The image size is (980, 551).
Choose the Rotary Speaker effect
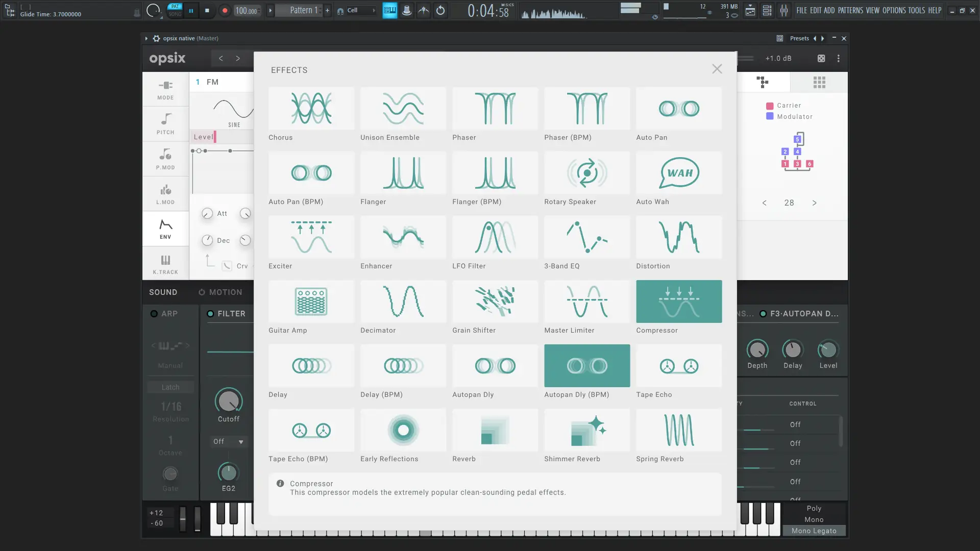pyautogui.click(x=586, y=172)
